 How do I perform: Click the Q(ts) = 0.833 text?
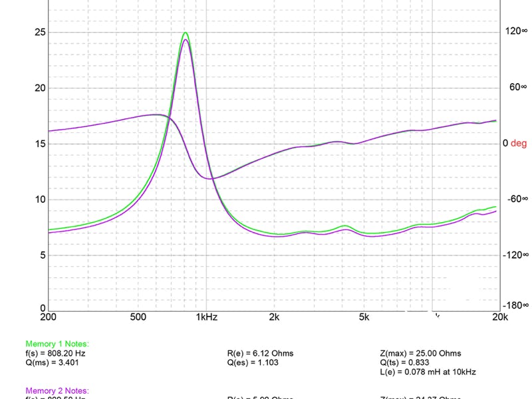point(404,362)
